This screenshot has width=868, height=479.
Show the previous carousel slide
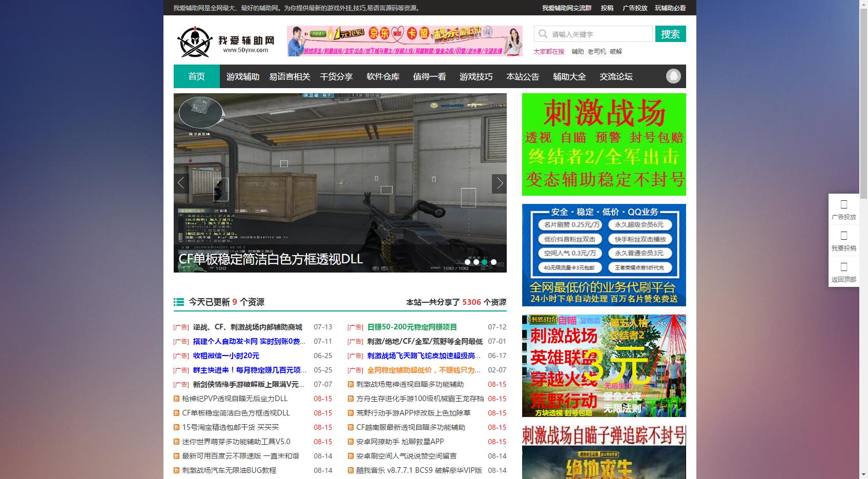tap(181, 183)
